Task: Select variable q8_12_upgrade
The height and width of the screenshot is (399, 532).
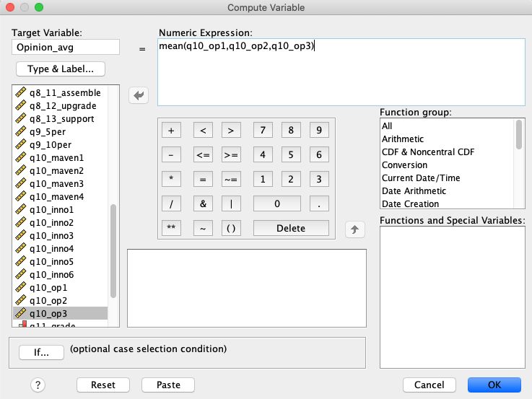Action: click(x=61, y=106)
